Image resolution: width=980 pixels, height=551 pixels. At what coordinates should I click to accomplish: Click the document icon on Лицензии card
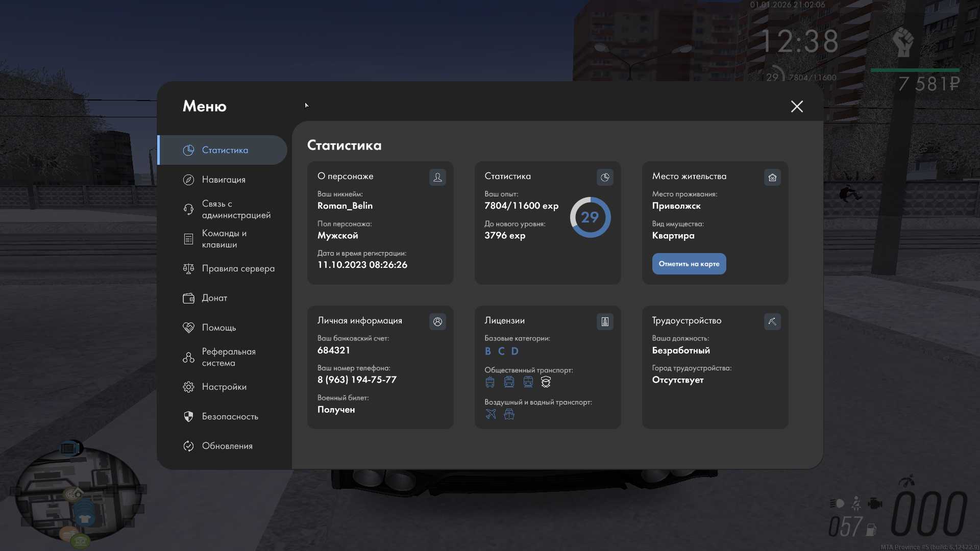[x=605, y=321]
